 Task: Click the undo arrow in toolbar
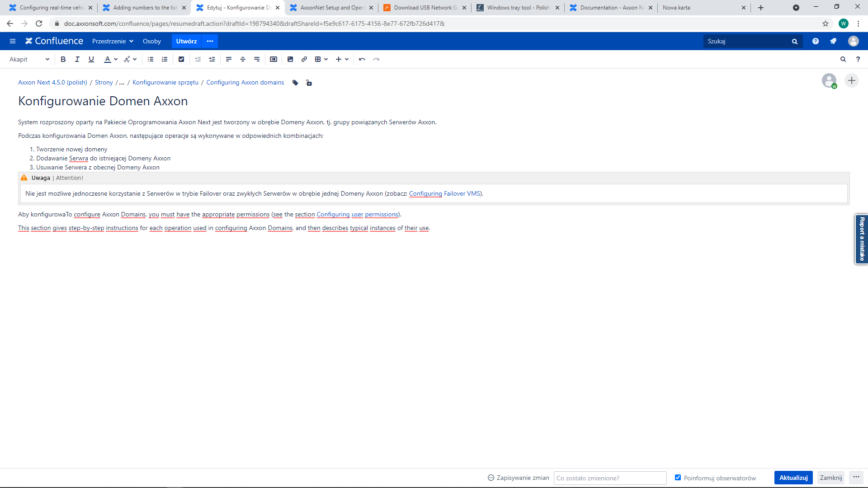[x=362, y=59]
